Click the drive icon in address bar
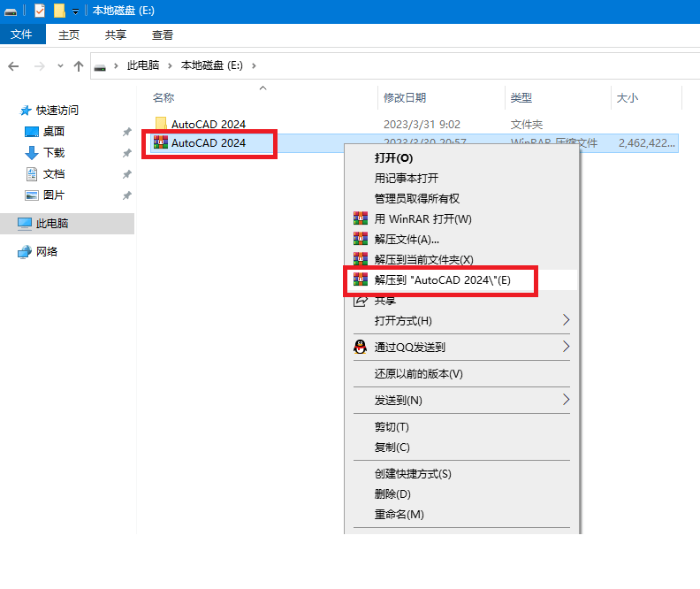 coord(100,67)
